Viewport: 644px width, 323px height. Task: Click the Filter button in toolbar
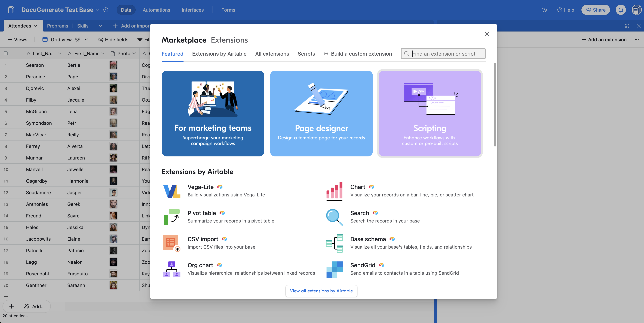[x=144, y=39]
